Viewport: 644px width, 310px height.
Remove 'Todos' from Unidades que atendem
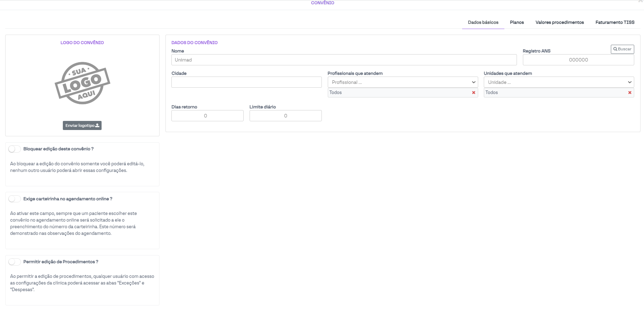click(630, 93)
